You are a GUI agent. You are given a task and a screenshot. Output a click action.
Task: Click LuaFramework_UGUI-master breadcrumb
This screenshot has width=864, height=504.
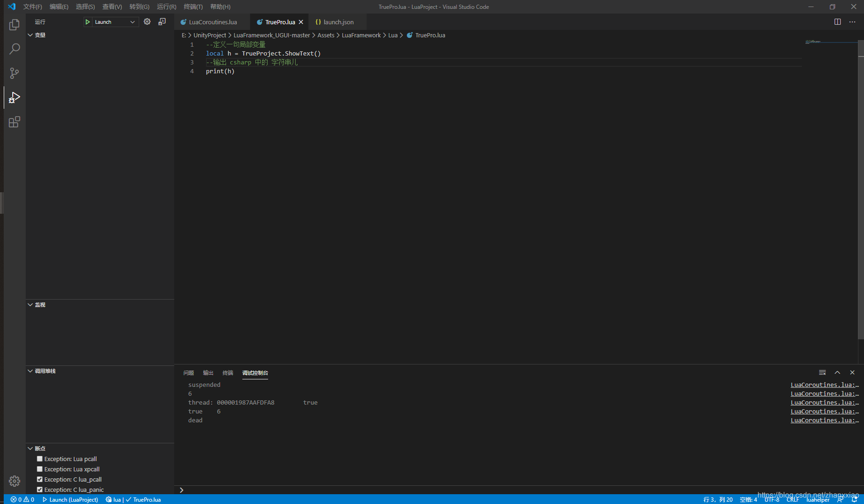(x=272, y=35)
